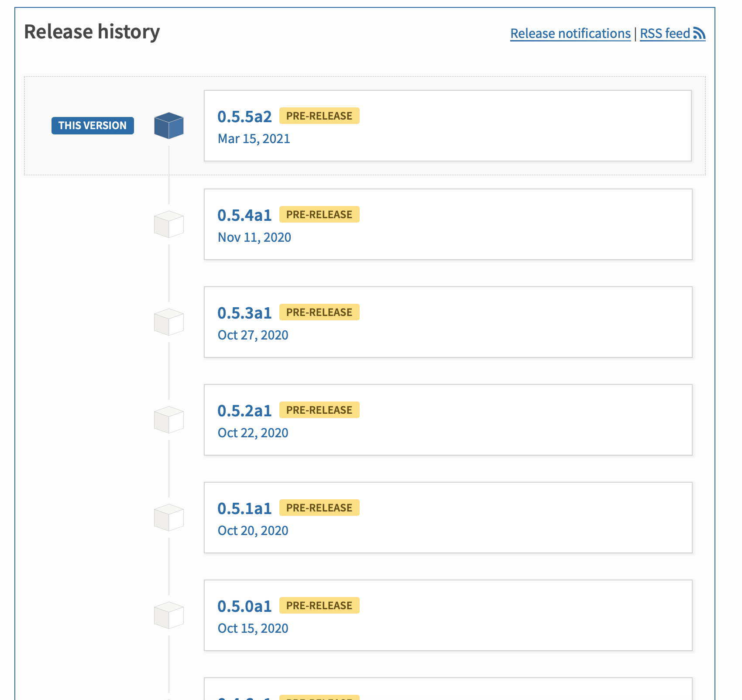Select version 0.5.1a1

coord(244,508)
